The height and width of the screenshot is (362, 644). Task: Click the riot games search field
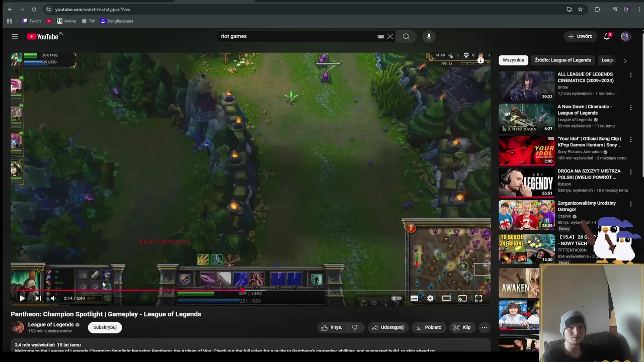pyautogui.click(x=298, y=36)
